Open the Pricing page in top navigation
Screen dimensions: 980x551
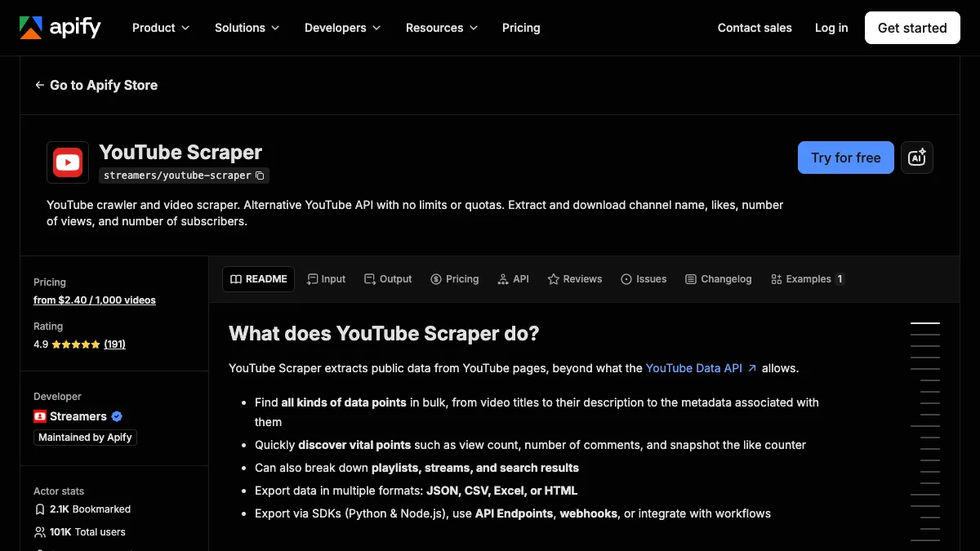pos(521,28)
